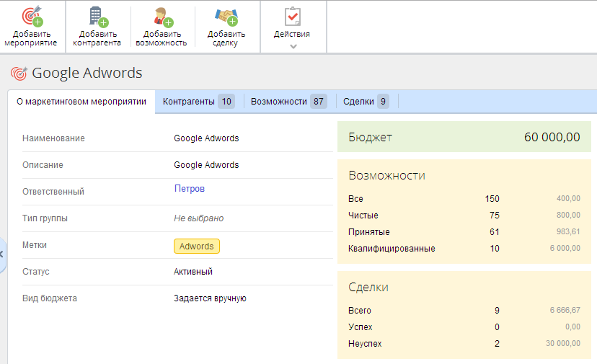Click the Add opportunity (Добавить возможность) icon

[164, 17]
